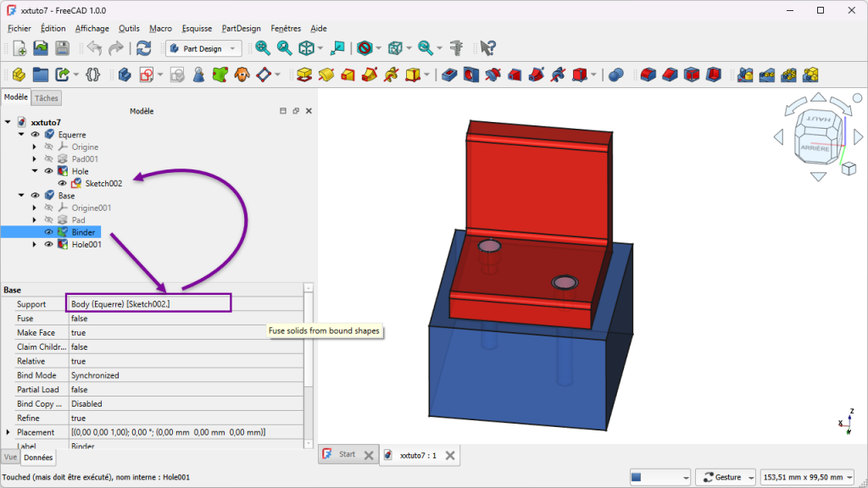Open the Esquisse menu
This screenshot has width=868, height=488.
[197, 28]
